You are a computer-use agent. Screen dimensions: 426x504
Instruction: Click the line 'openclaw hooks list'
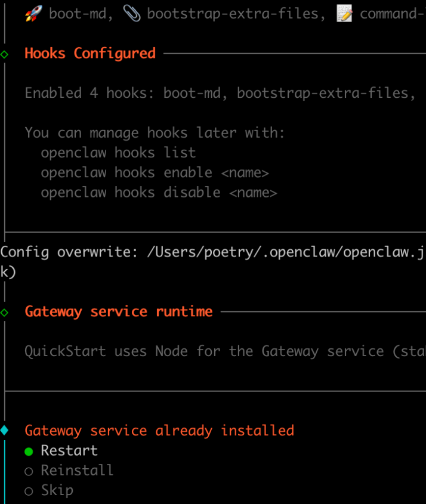(x=118, y=153)
